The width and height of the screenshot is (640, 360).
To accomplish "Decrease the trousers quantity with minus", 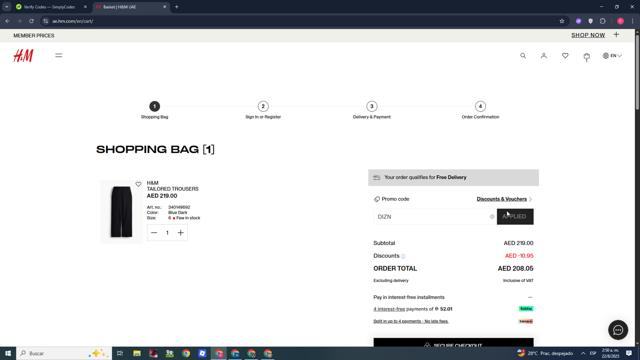I will pyautogui.click(x=154, y=233).
